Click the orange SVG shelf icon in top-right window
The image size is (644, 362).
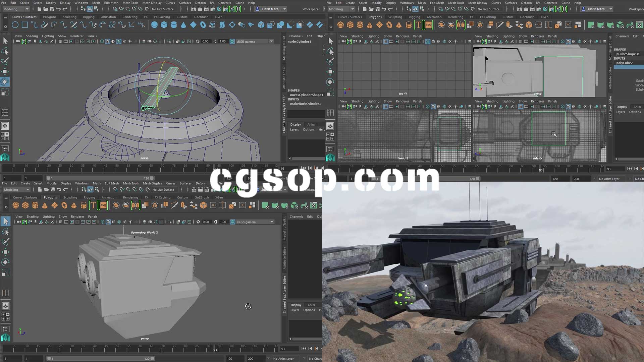click(428, 25)
